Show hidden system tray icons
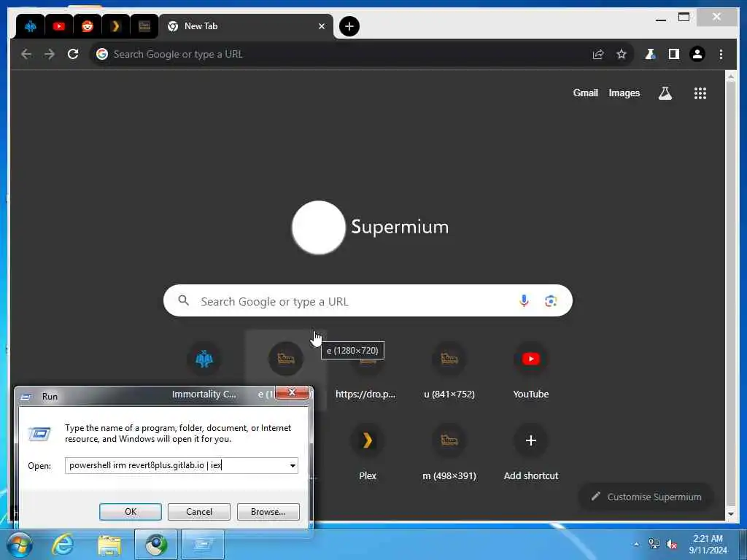 pyautogui.click(x=636, y=544)
